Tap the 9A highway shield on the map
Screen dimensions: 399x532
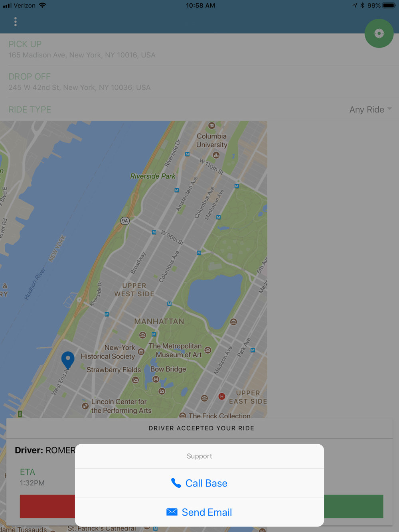[x=125, y=221]
